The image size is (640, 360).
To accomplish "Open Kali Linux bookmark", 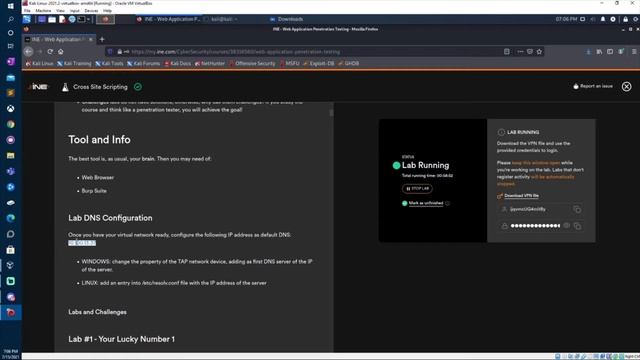I will tap(40, 63).
